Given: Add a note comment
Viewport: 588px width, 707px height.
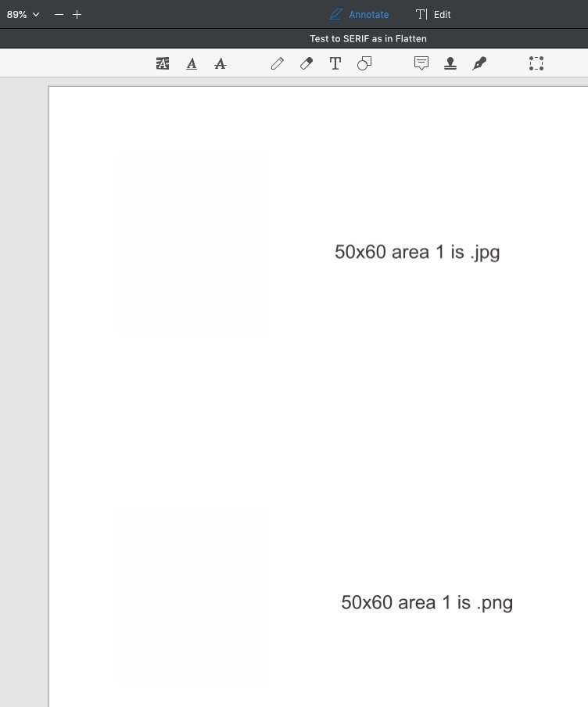Looking at the screenshot, I should [421, 63].
